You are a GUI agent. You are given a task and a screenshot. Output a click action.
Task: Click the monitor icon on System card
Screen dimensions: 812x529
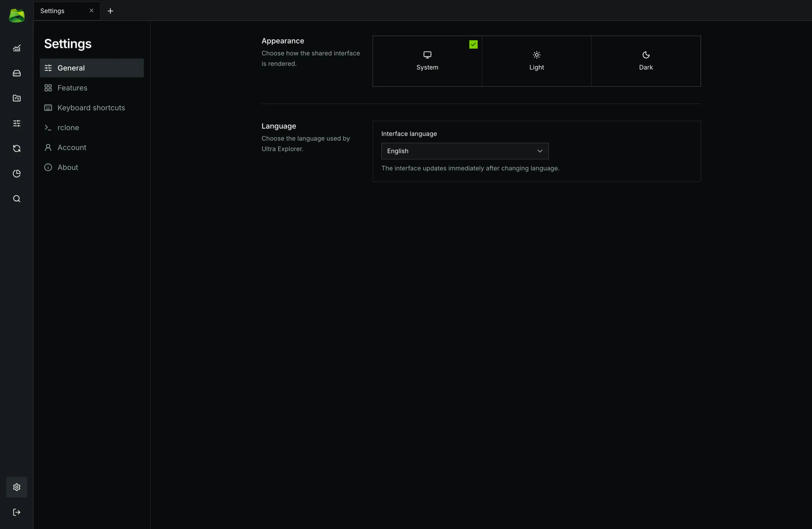pos(427,55)
